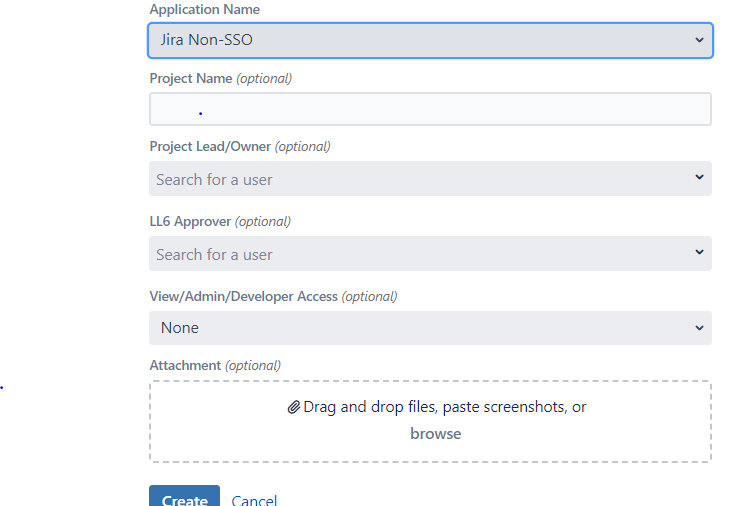The image size is (737, 506).
Task: Click the Attachment (optional) label
Action: tap(215, 365)
